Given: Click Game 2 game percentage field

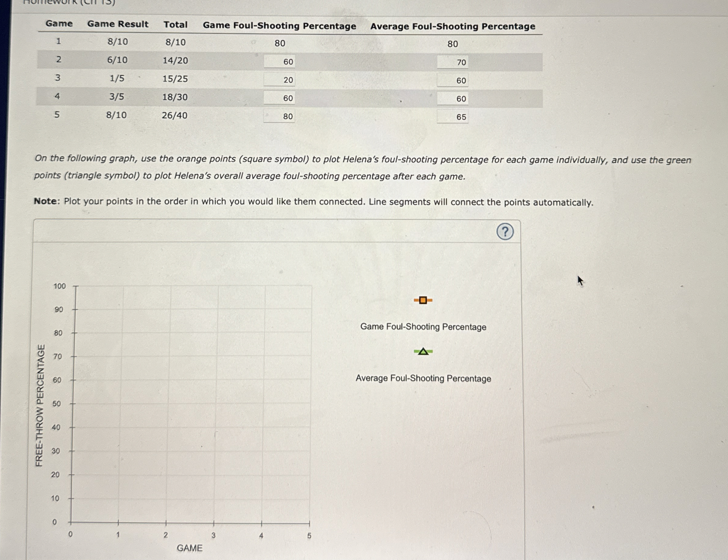Looking at the screenshot, I should [x=279, y=62].
